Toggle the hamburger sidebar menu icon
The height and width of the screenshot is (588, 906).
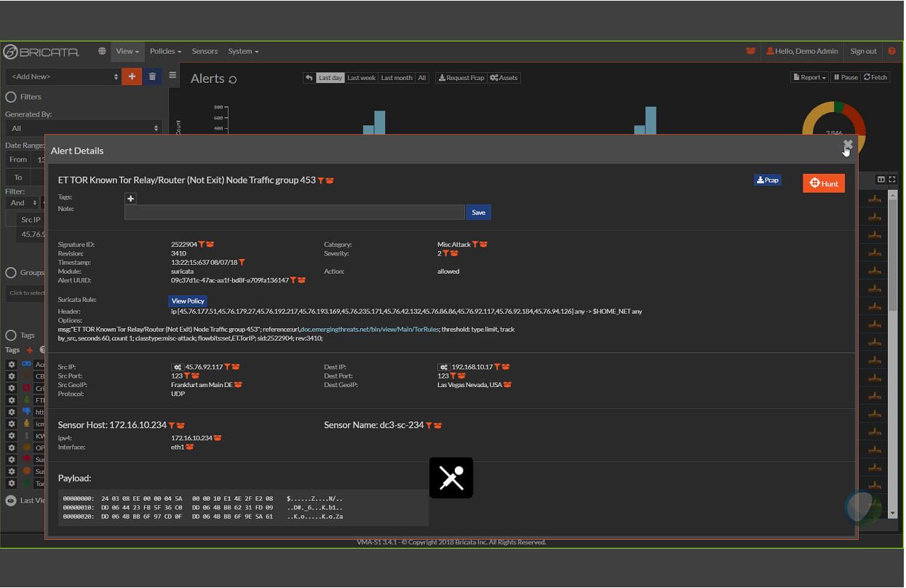[172, 75]
